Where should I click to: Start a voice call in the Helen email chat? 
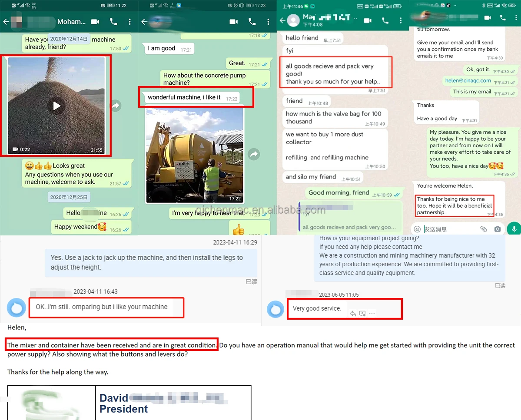(503, 18)
